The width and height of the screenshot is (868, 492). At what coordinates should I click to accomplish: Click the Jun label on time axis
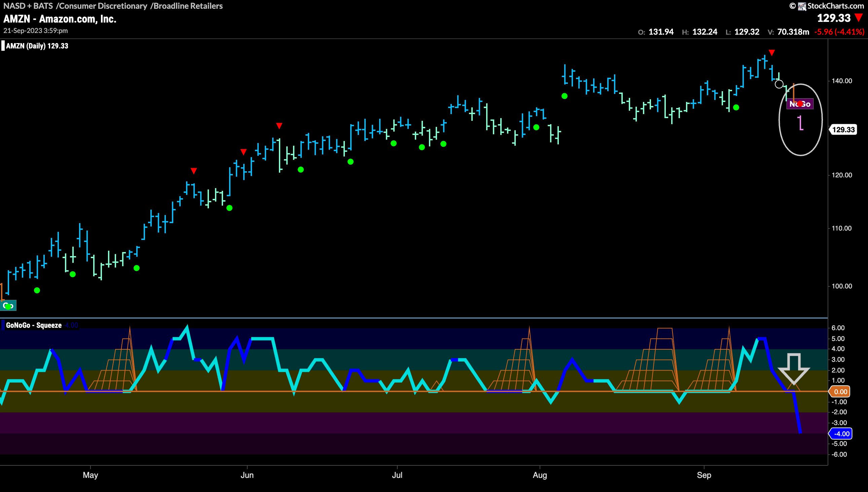click(x=247, y=475)
